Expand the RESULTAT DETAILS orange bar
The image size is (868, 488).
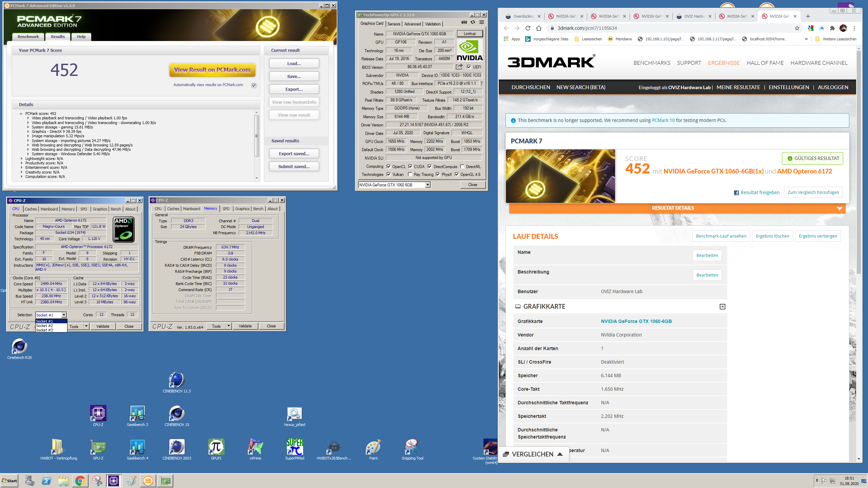tap(677, 208)
